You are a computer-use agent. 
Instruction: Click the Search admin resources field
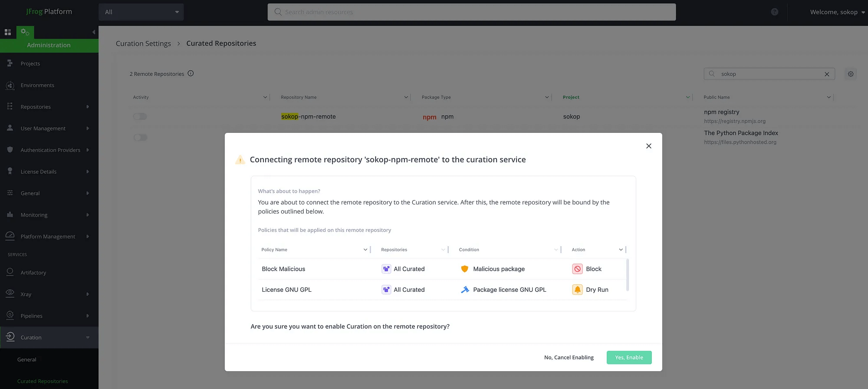471,12
